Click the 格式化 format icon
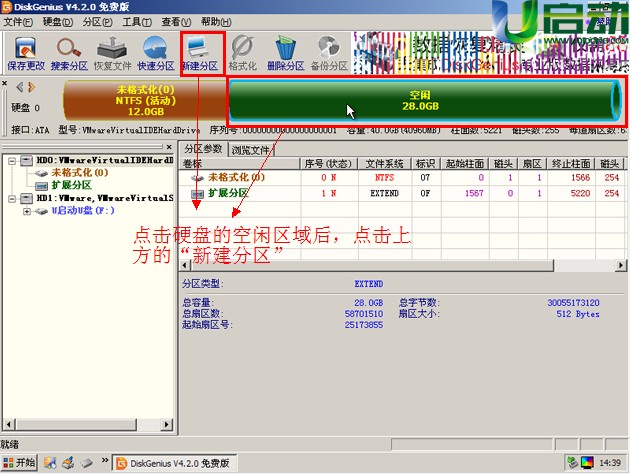The image size is (630, 474). point(242,53)
